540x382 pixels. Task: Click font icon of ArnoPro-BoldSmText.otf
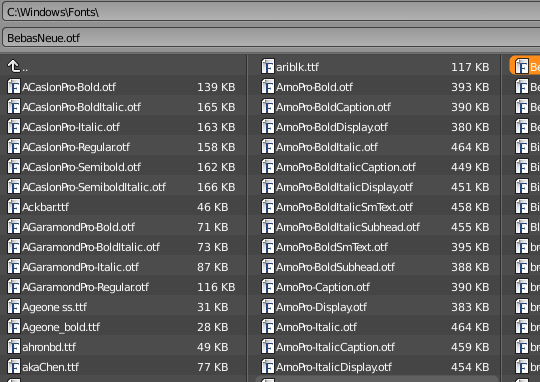268,246
